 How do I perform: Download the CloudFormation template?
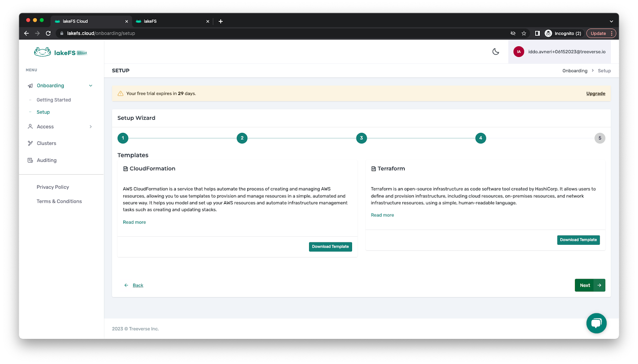tap(331, 247)
